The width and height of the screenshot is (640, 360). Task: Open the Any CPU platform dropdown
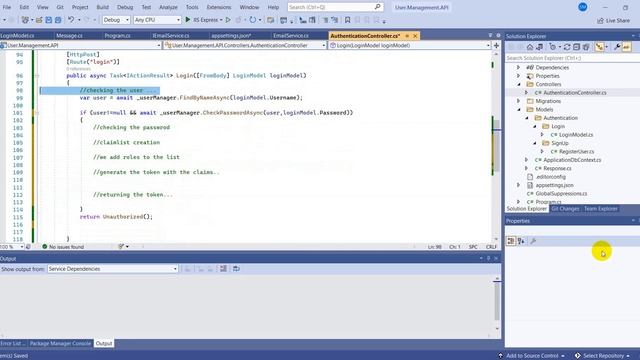click(x=157, y=20)
